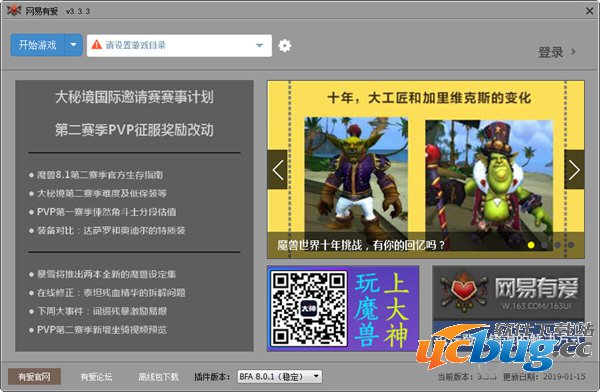Click the QR code in the 玩魔兽上大神 banner
Viewport: 600px width, 392px height.
(x=308, y=308)
